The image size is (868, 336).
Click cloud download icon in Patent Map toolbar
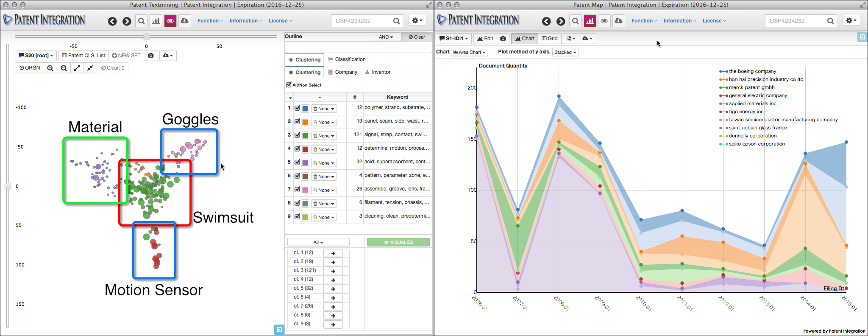619,21
